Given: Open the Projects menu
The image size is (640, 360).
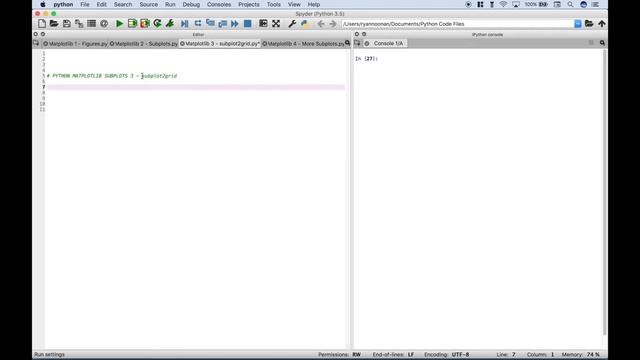Looking at the screenshot, I should 249,4.
